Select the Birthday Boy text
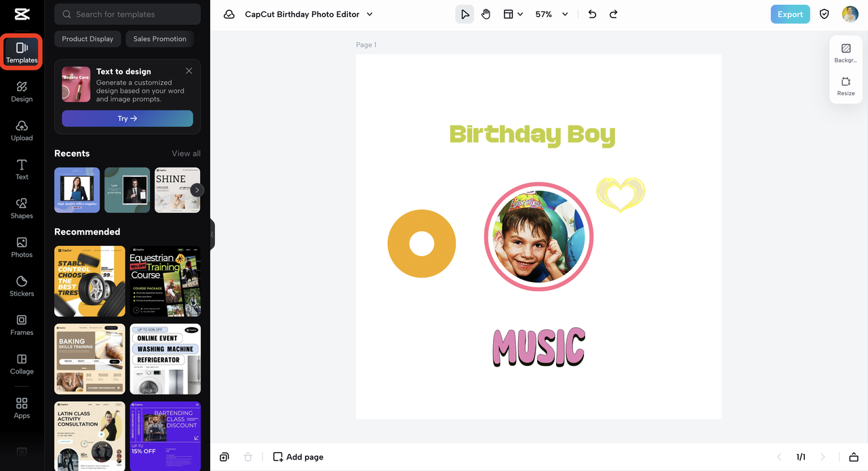The width and height of the screenshot is (868, 471). click(x=532, y=134)
